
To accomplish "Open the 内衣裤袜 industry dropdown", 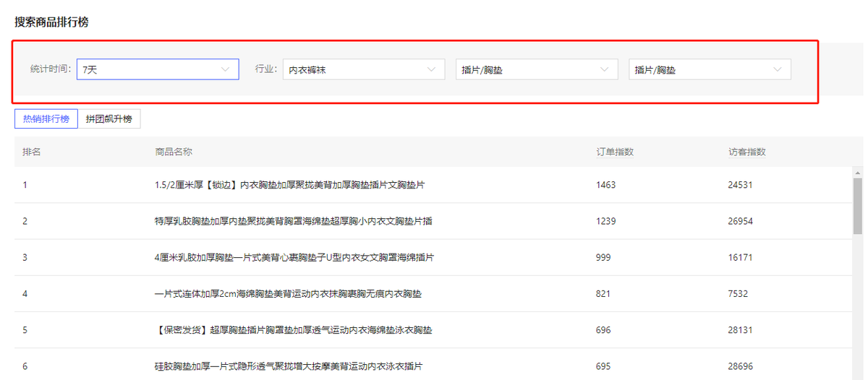I will pos(364,69).
